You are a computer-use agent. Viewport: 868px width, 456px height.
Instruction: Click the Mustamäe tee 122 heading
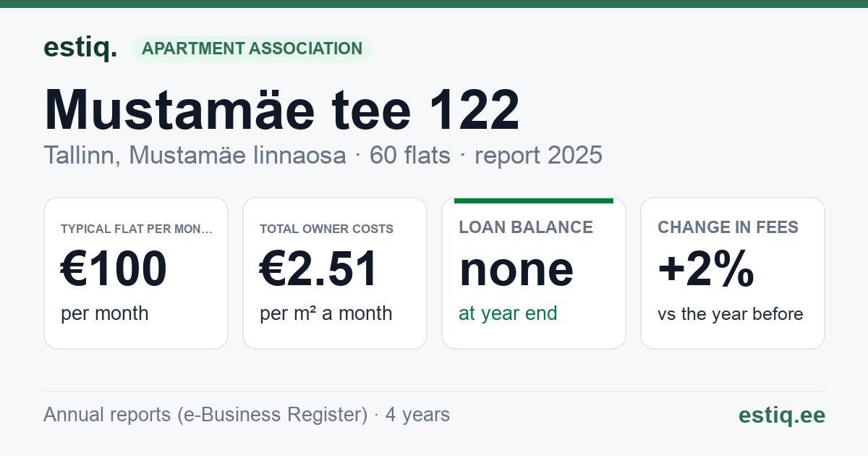[x=282, y=110]
